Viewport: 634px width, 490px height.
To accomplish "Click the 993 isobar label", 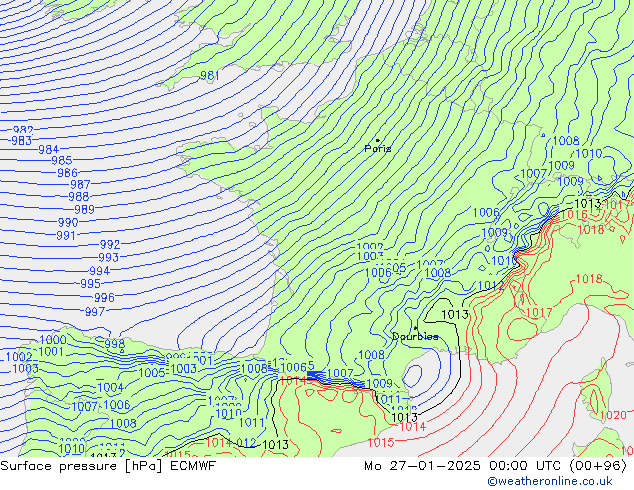I will point(108,257).
